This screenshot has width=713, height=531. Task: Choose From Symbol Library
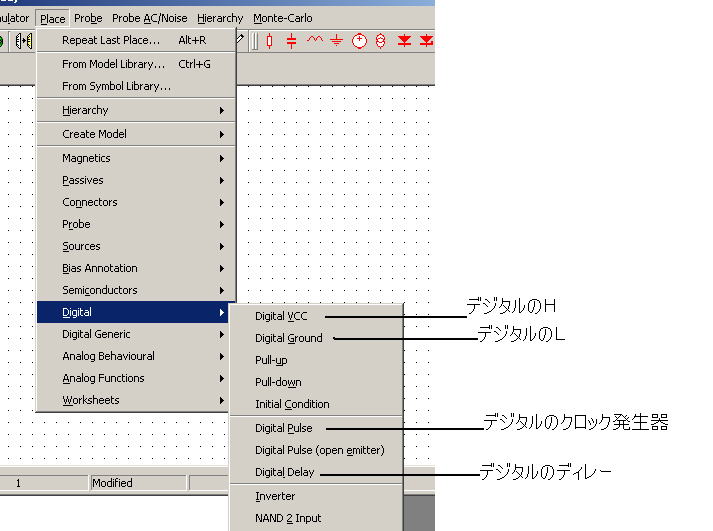(x=136, y=86)
